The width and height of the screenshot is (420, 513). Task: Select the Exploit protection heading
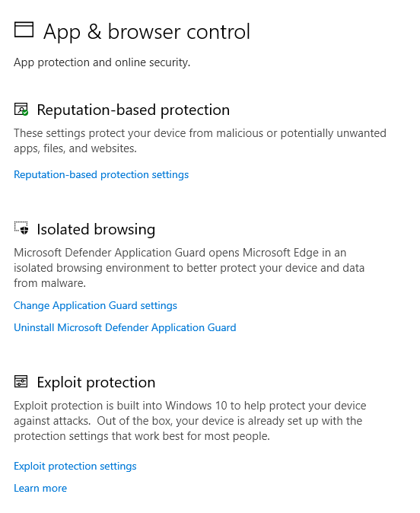[x=96, y=382]
